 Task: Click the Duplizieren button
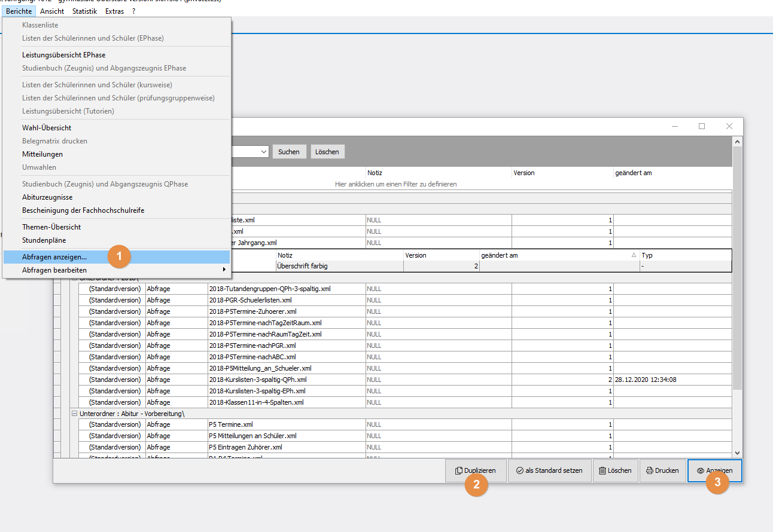[x=476, y=470]
